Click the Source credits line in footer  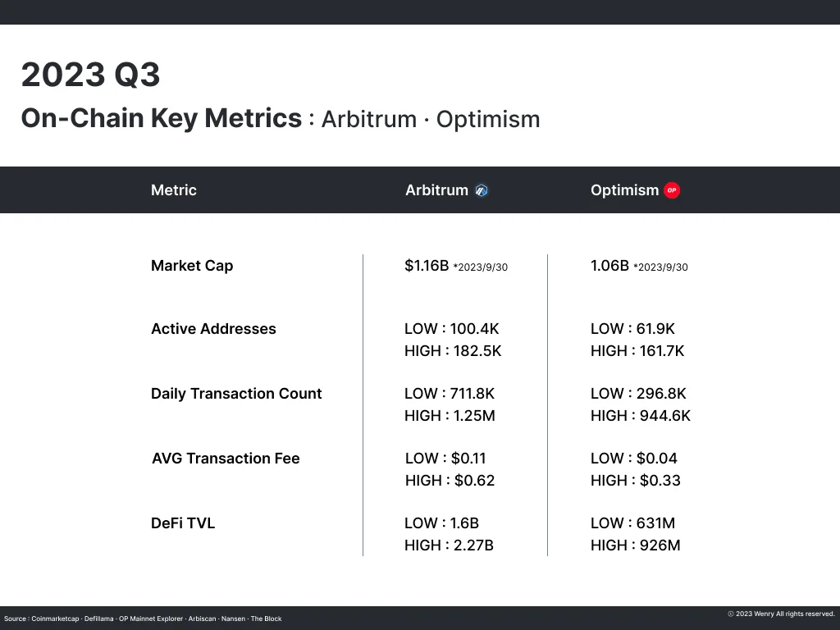(x=143, y=619)
